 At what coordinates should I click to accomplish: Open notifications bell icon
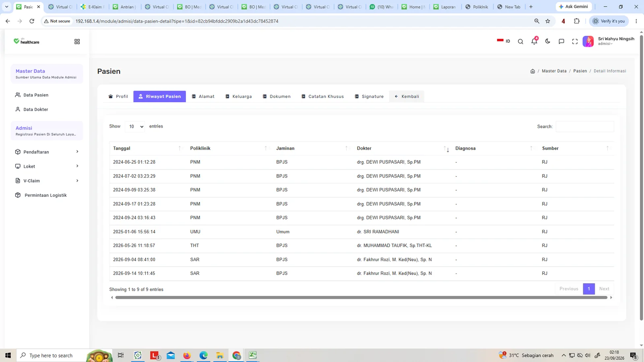click(x=534, y=41)
